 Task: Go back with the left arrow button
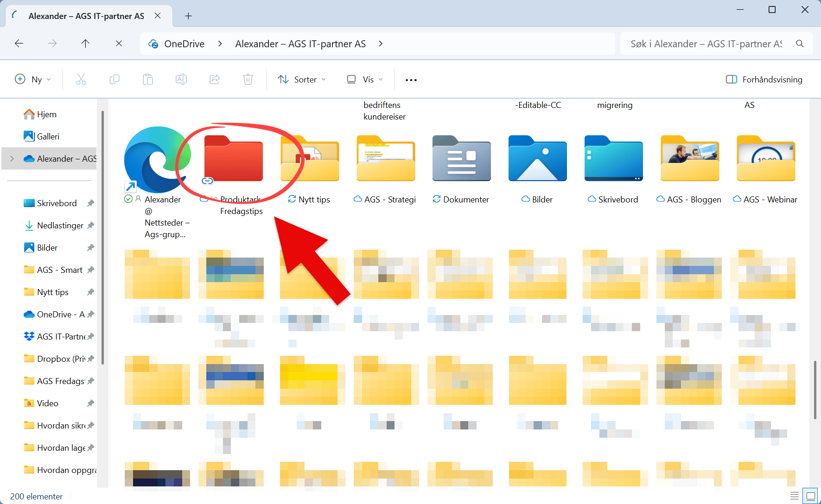click(x=19, y=44)
